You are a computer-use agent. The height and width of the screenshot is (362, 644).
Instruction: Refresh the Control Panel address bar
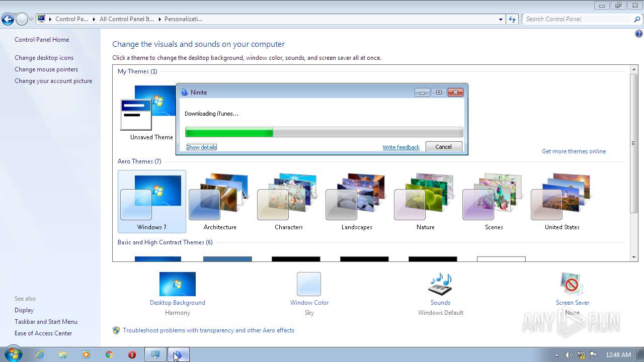512,19
